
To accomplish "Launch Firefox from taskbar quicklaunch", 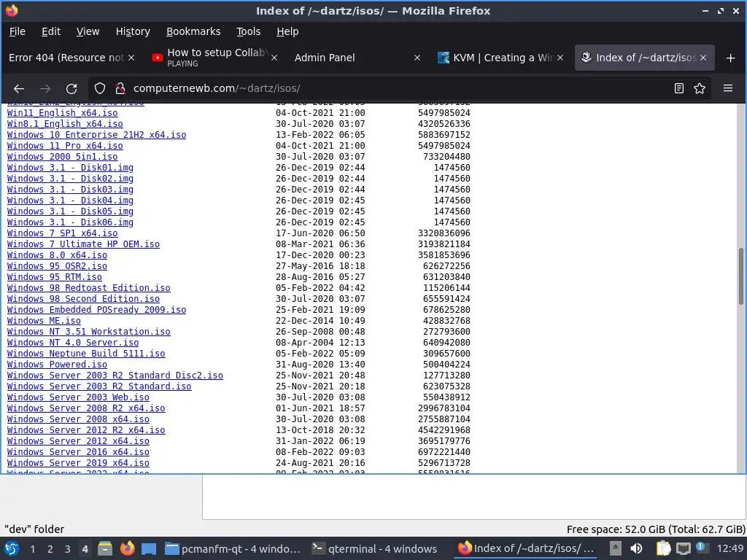I will (x=127, y=548).
